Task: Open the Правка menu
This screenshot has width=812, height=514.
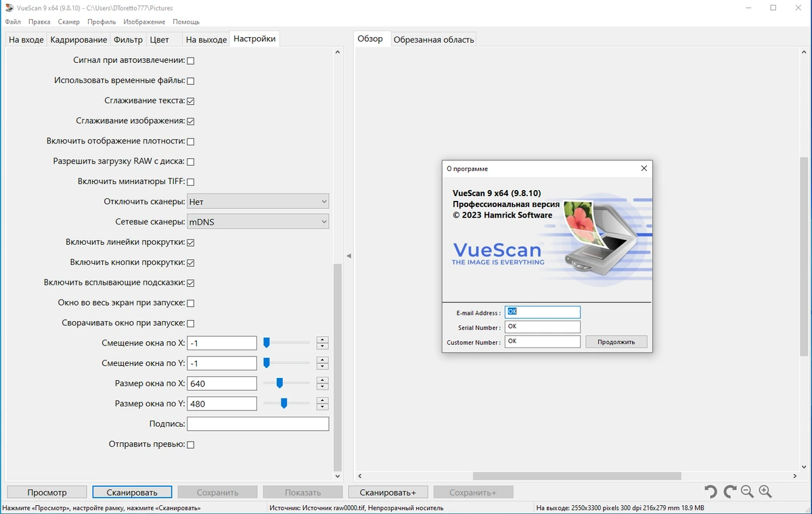Action: 39,22
